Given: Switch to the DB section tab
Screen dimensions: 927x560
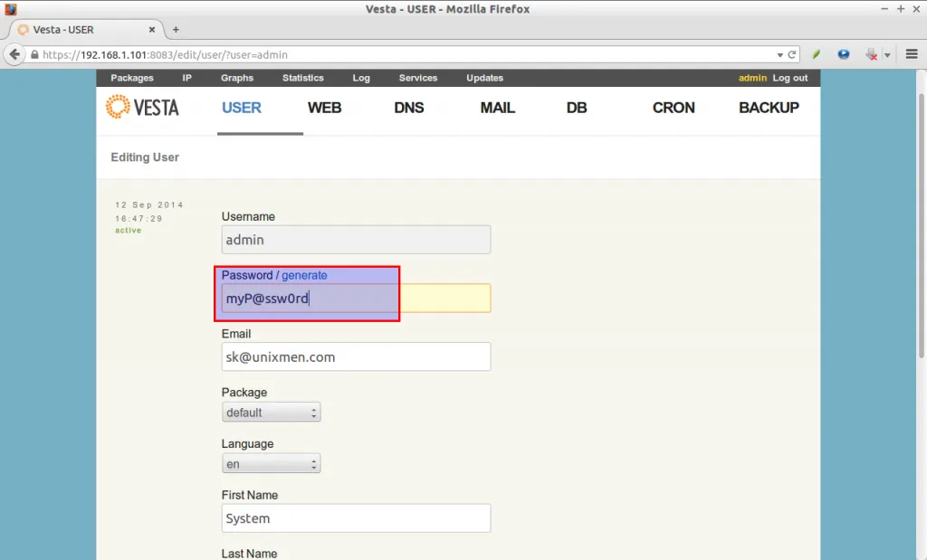Looking at the screenshot, I should 577,108.
